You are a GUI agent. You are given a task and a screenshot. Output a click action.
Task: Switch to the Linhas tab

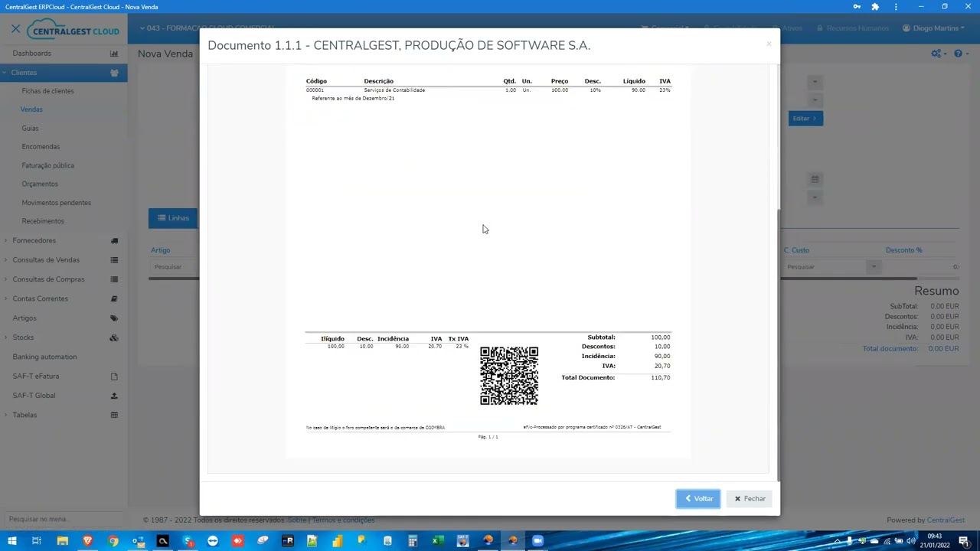[173, 218]
